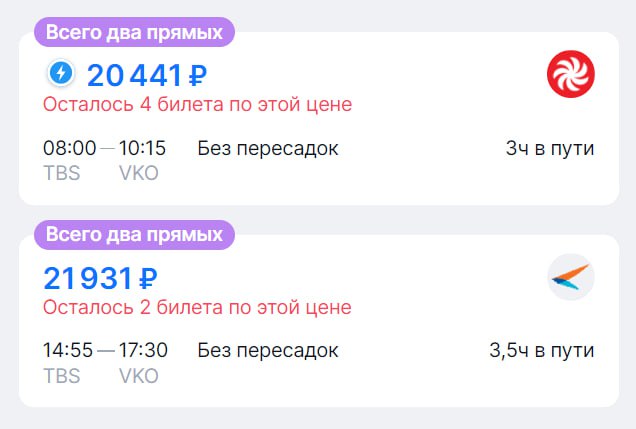Click 'Без пересадок' on the second flight

[x=268, y=351]
